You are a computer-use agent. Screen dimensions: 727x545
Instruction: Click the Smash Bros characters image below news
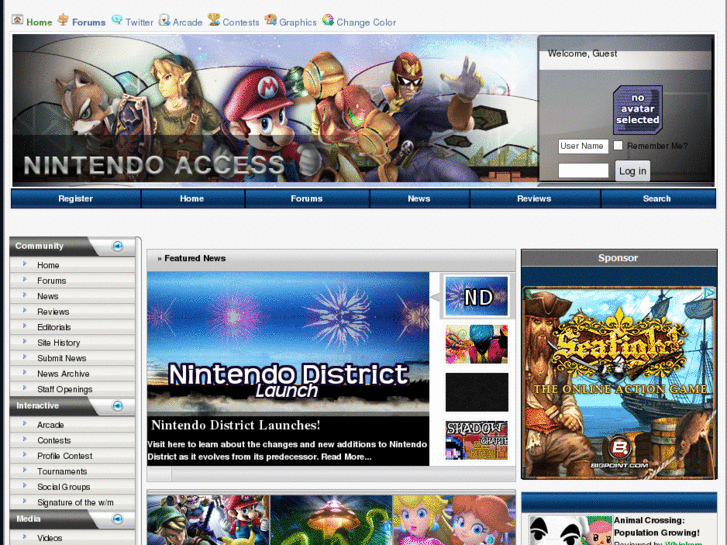(x=209, y=520)
